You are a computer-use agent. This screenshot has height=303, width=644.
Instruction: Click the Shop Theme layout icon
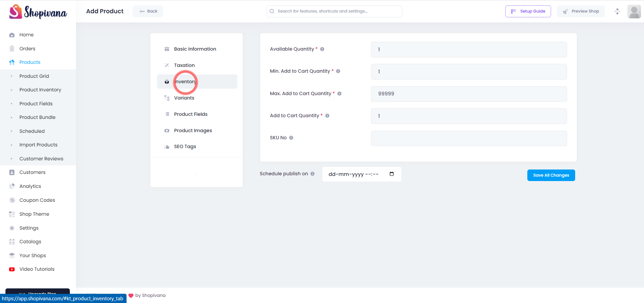[x=12, y=214]
